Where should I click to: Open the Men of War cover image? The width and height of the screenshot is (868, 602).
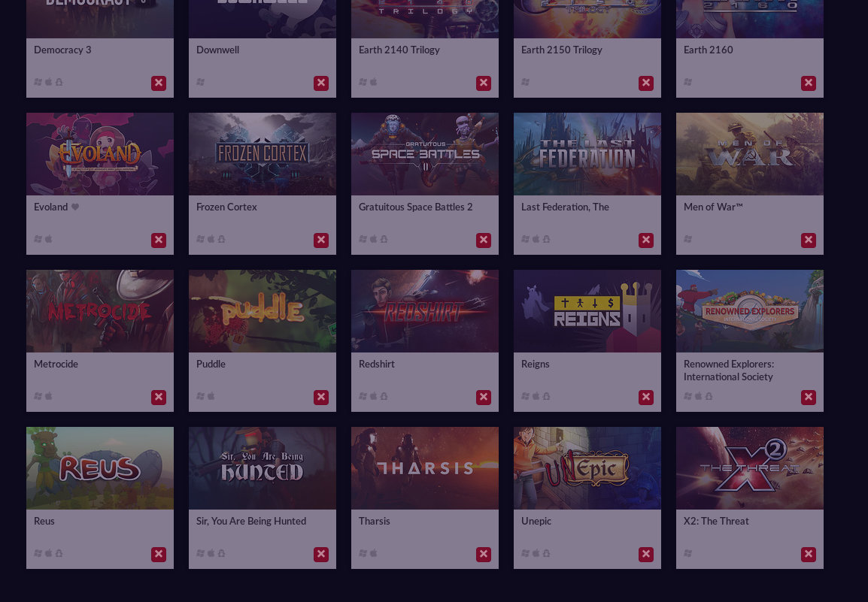pyautogui.click(x=750, y=154)
